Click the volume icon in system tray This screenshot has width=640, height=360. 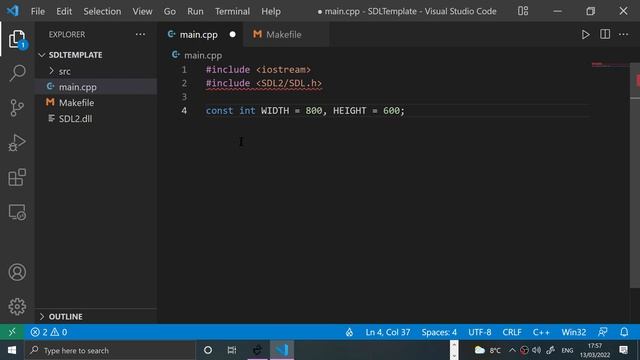point(536,350)
